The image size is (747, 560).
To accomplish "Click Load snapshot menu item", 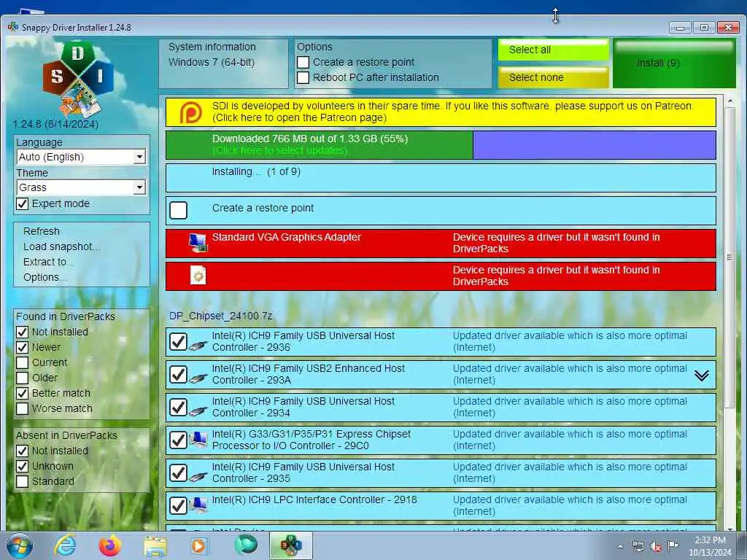I will (61, 246).
